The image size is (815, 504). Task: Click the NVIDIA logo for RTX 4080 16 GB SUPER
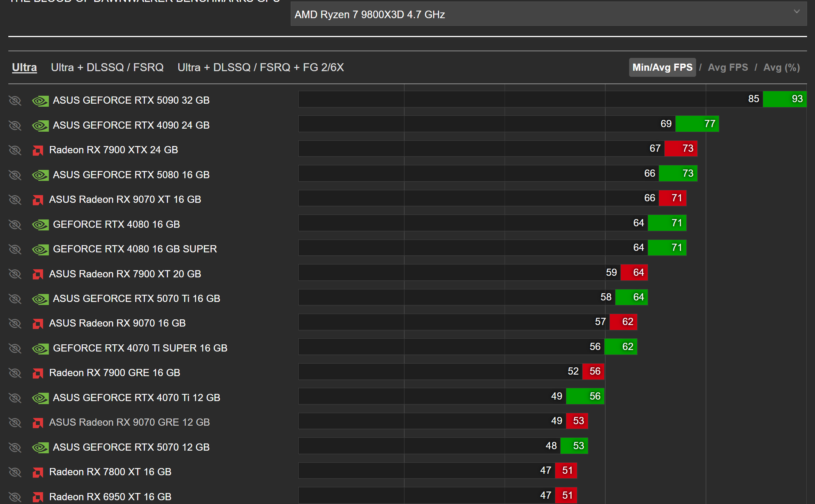40,249
